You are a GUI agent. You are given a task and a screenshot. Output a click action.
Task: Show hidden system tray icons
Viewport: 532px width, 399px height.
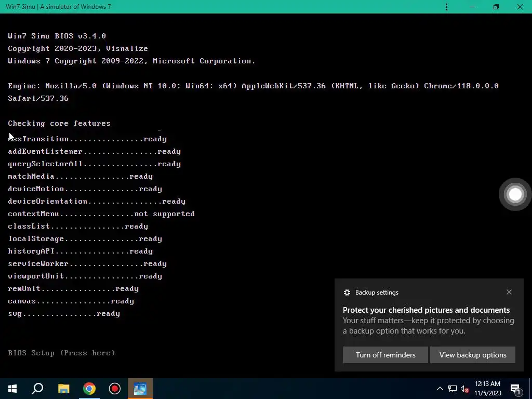point(440,389)
